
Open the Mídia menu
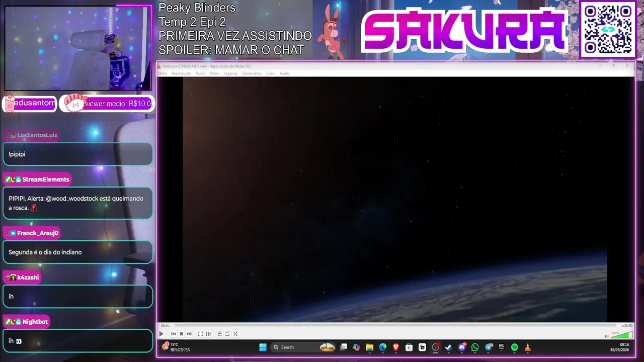tap(163, 73)
